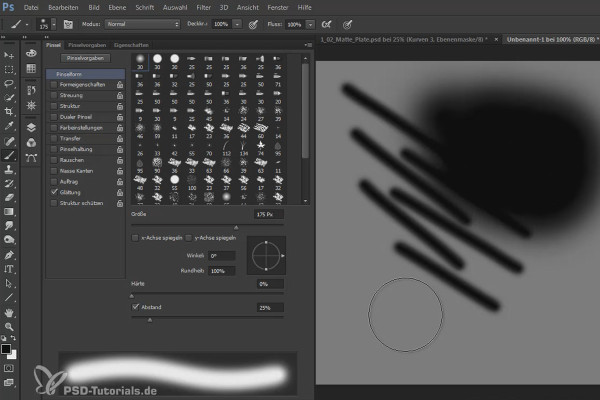The height and width of the screenshot is (400, 600).
Task: Pick the Eyedropper tool
Action: 8,126
